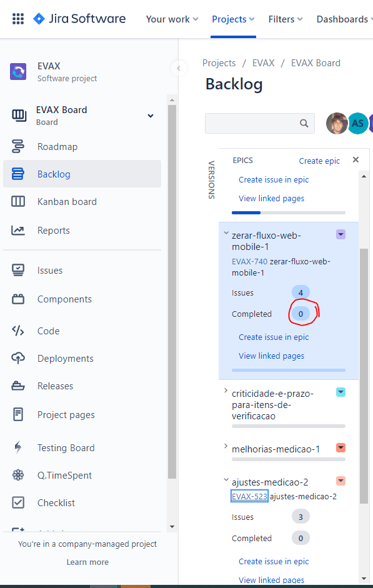This screenshot has width=373, height=588.
Task: Open the Dashboards menu
Action: (x=344, y=19)
